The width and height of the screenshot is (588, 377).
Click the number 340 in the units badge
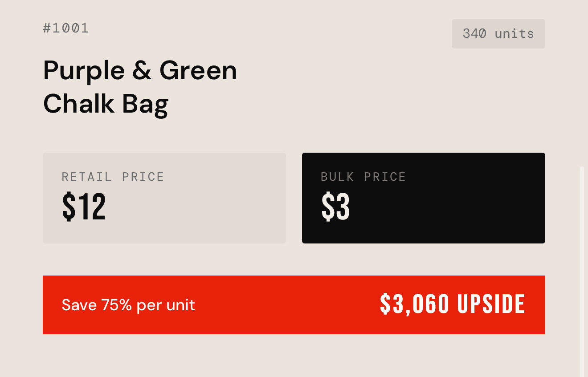pos(474,34)
